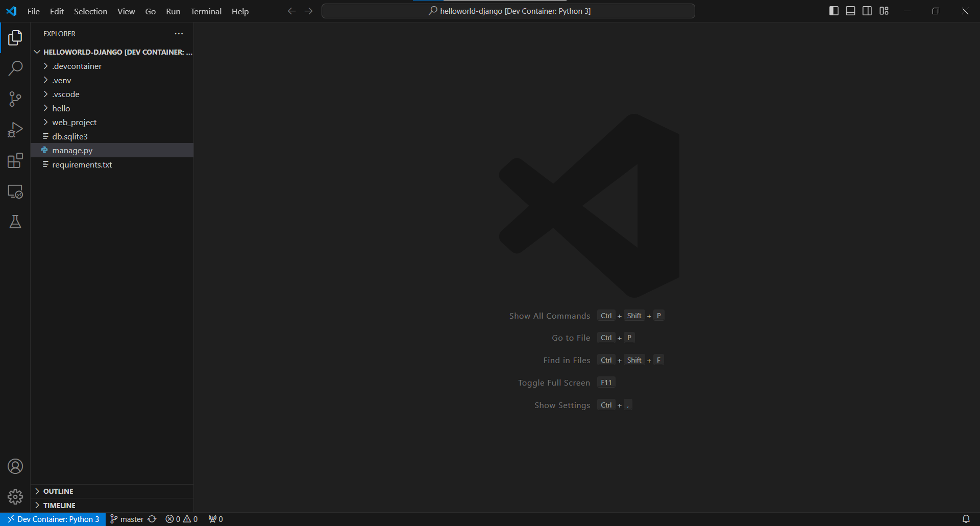Open the Accounts menu icon
The width and height of the screenshot is (980, 526).
point(15,466)
